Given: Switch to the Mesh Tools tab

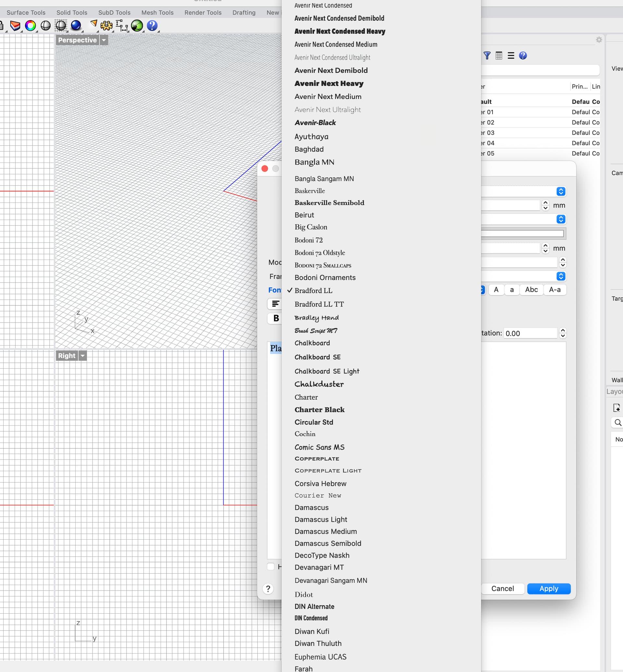Looking at the screenshot, I should click(x=157, y=12).
